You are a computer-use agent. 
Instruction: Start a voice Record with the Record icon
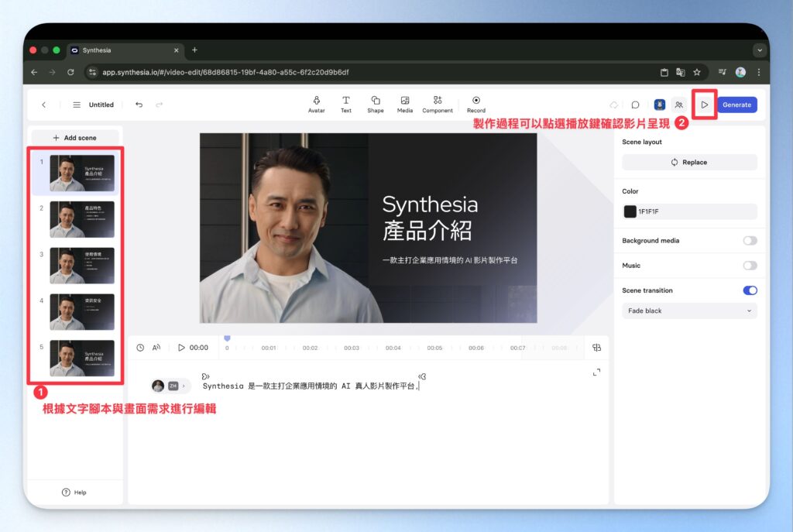(x=475, y=103)
